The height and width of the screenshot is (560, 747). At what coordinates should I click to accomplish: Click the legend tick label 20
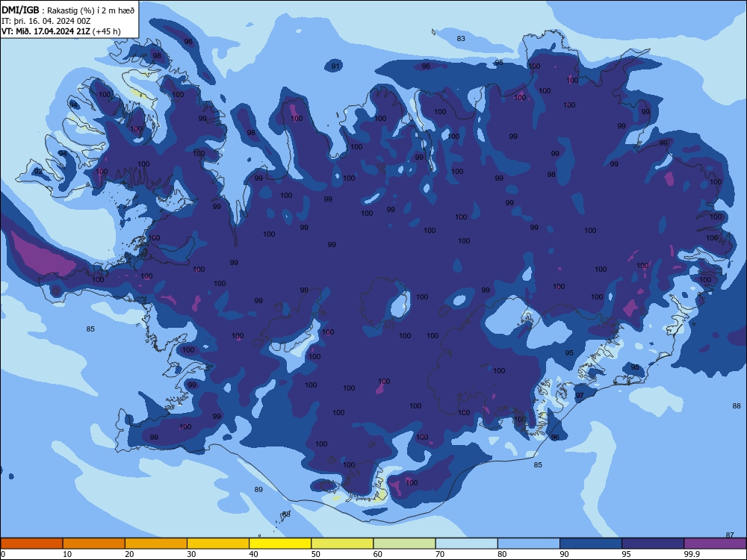pyautogui.click(x=129, y=554)
